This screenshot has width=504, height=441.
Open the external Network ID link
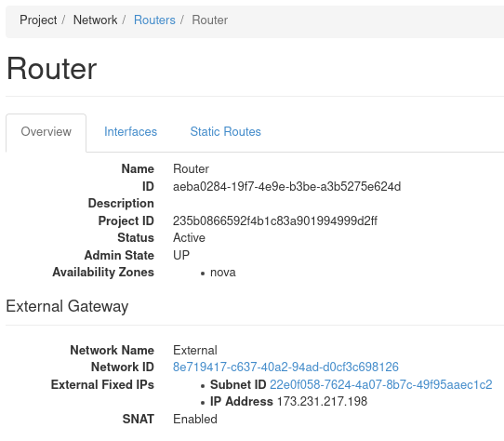pyautogui.click(x=285, y=367)
